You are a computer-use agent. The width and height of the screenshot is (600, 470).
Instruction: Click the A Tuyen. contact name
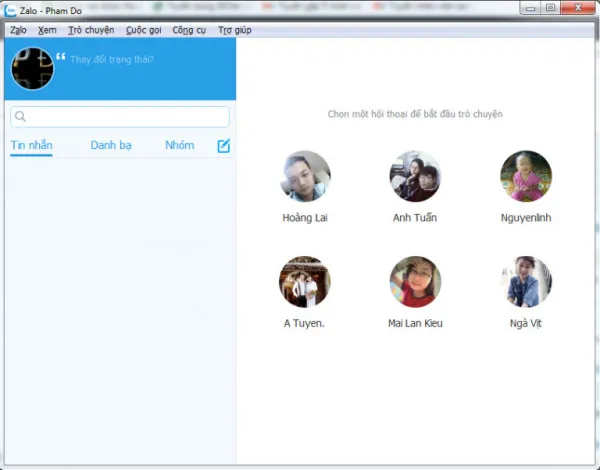pos(305,323)
